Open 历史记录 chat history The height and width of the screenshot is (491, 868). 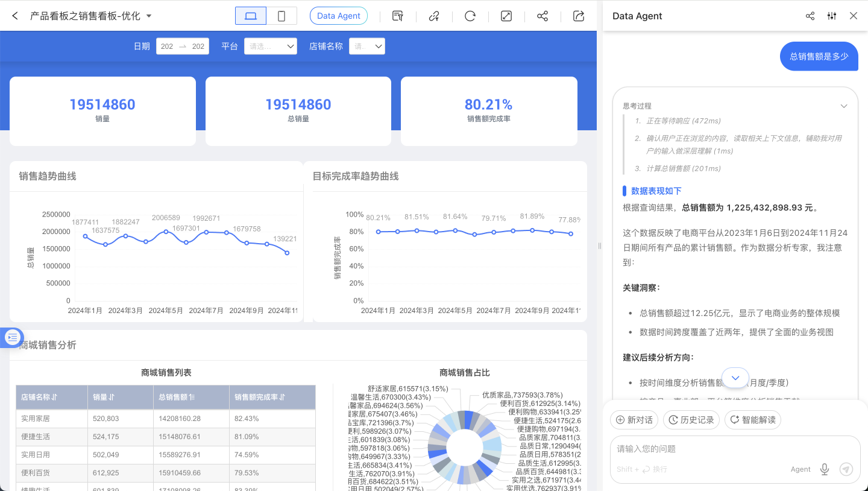point(691,420)
